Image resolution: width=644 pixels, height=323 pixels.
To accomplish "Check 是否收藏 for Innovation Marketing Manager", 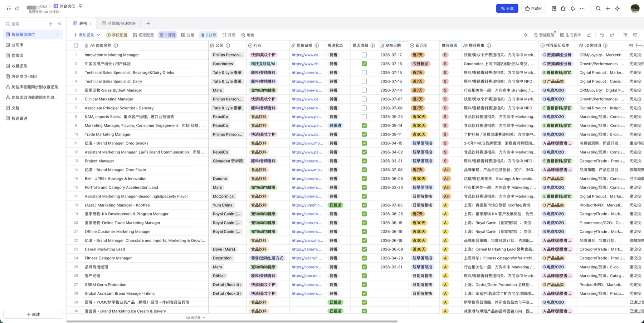I will click(364, 55).
